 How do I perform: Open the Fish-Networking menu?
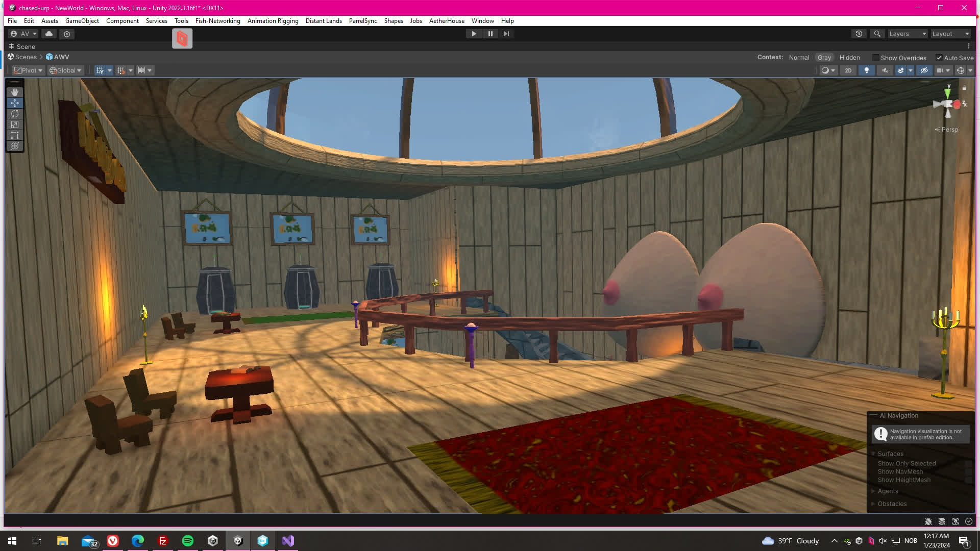point(217,21)
